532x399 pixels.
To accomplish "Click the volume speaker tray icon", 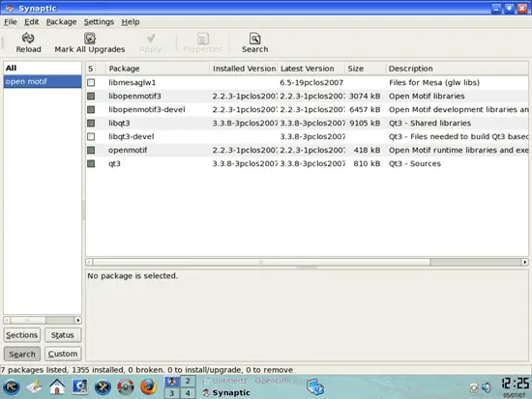I will coord(487,387).
